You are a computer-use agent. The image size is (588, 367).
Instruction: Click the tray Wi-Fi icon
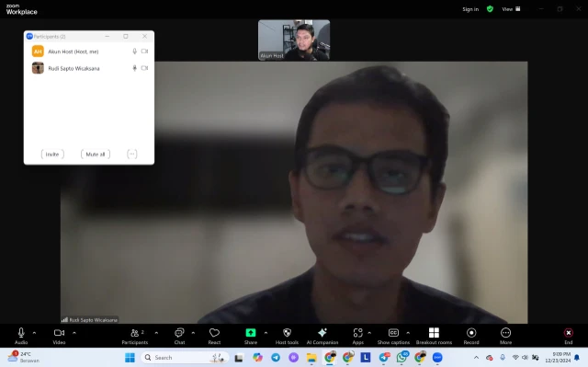point(515,358)
